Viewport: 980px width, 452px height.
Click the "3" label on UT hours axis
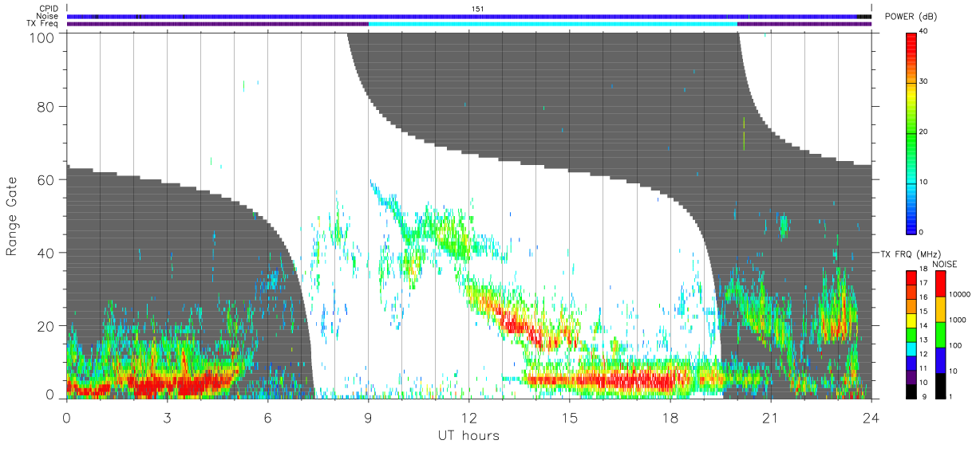pyautogui.click(x=167, y=417)
